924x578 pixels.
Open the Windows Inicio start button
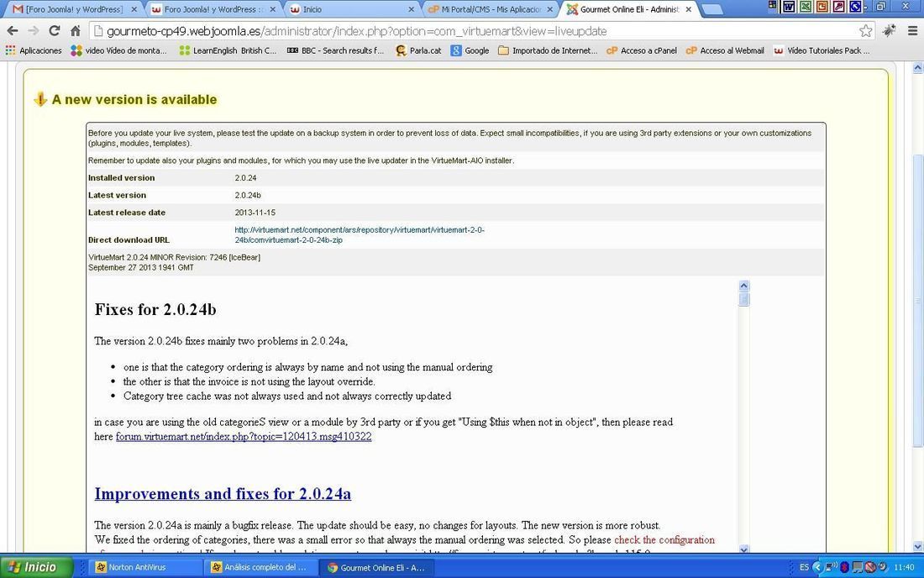click(x=36, y=567)
